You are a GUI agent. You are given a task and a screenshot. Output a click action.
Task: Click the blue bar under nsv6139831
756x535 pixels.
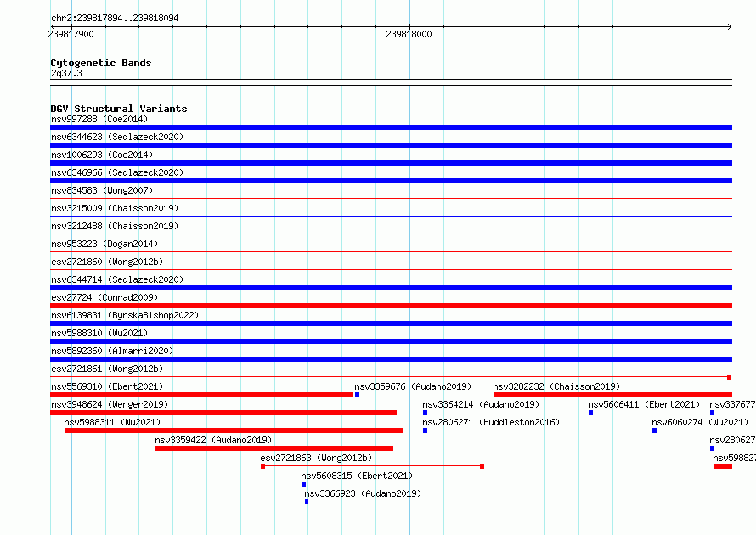391,324
